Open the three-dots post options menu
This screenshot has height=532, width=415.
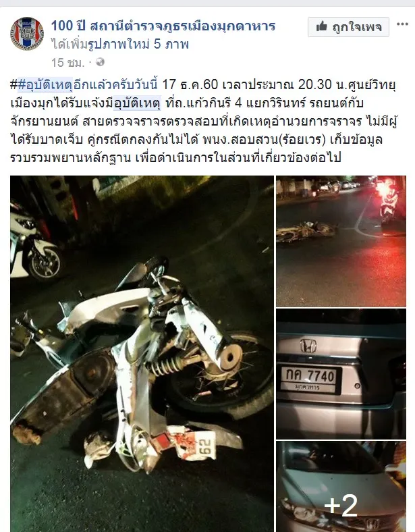tap(402, 24)
